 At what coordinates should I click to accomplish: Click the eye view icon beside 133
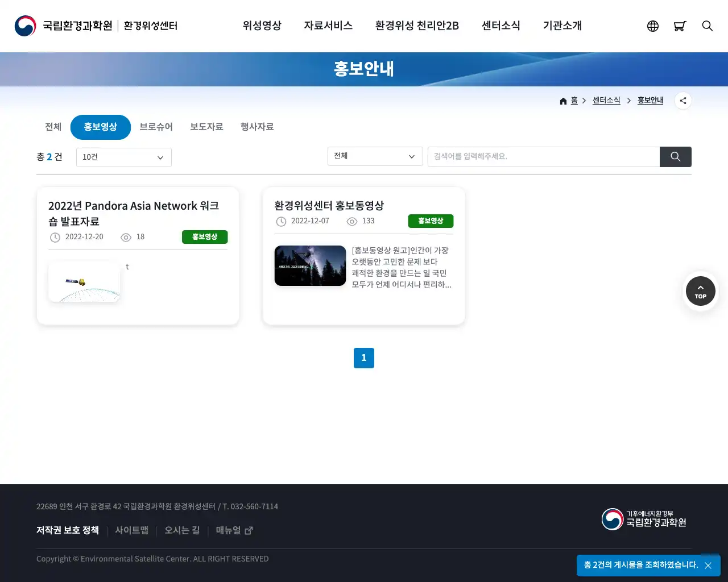(x=352, y=222)
